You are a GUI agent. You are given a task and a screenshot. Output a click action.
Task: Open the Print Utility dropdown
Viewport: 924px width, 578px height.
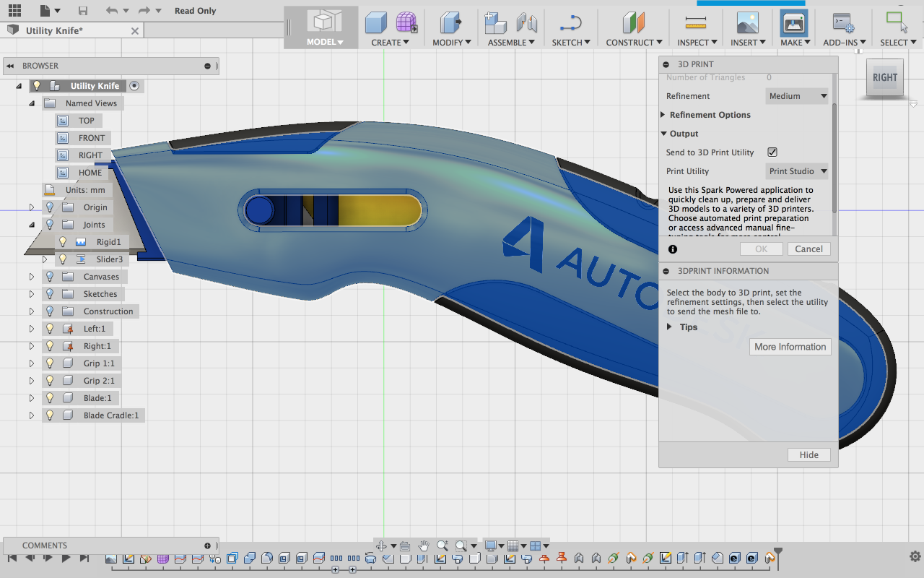tap(797, 171)
